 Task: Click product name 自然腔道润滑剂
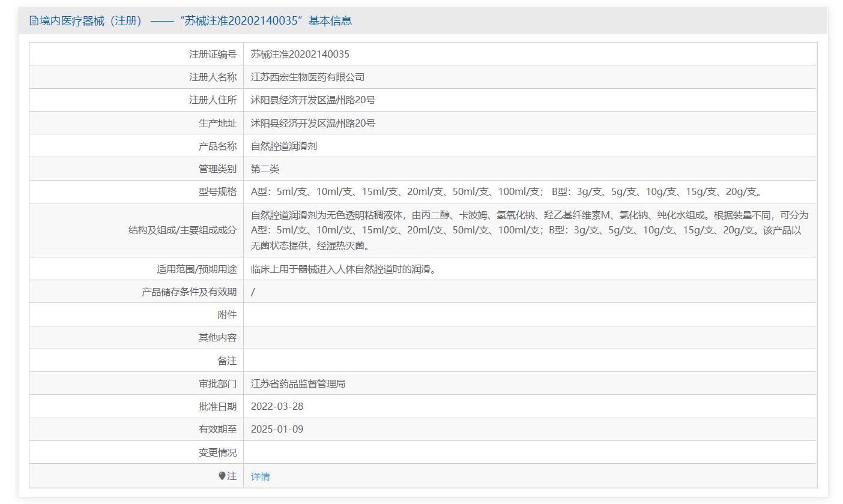284,146
